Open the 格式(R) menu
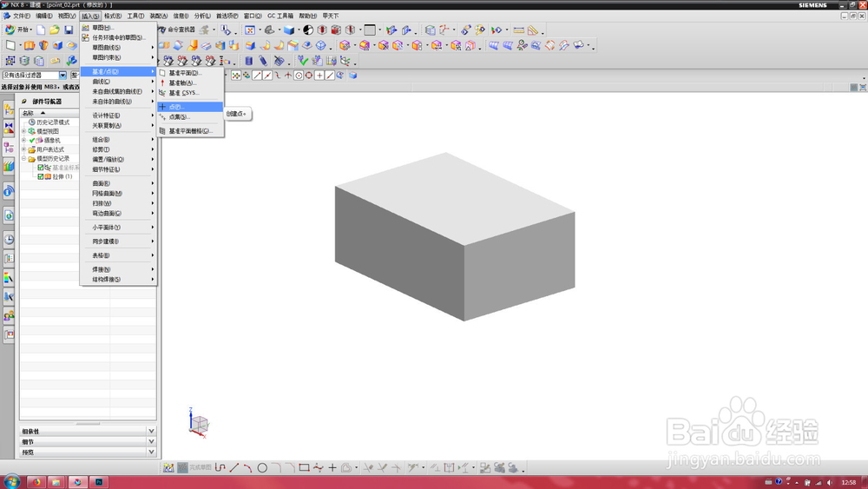This screenshot has width=868, height=489. point(113,16)
